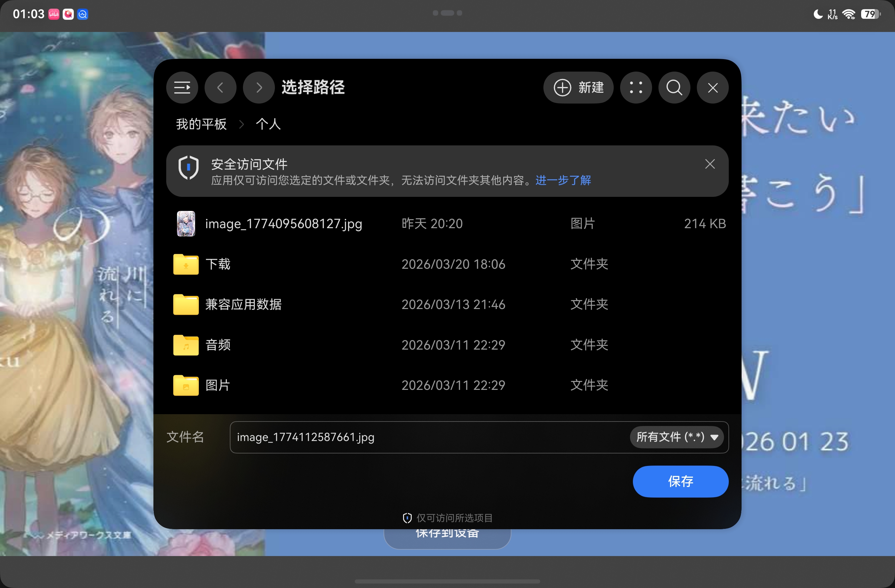Switch view with the four-dot grid icon

tap(636, 88)
